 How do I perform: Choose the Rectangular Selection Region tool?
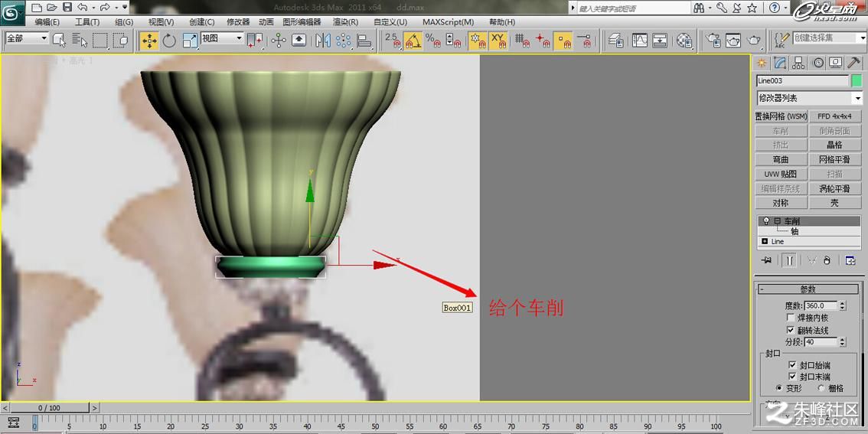[x=100, y=40]
